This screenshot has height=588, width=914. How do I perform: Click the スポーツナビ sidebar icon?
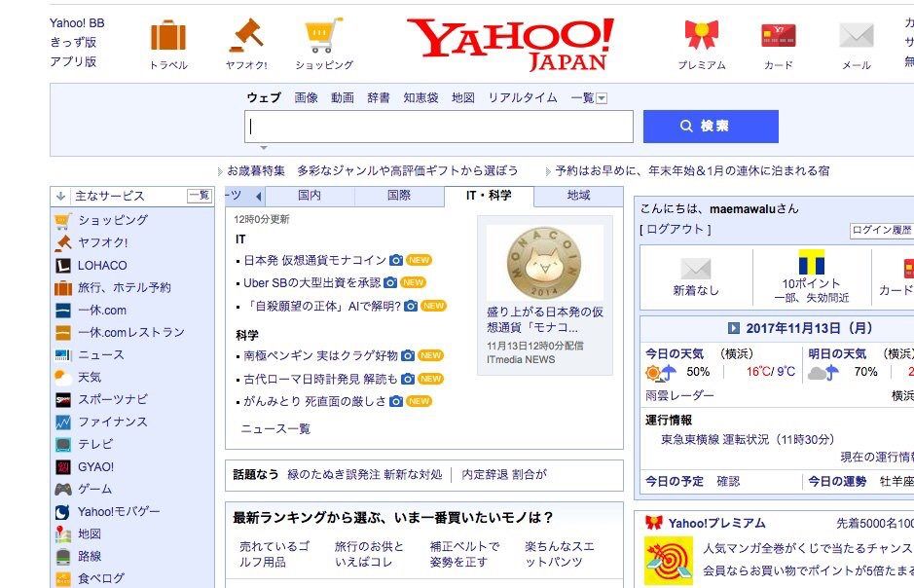pos(63,400)
